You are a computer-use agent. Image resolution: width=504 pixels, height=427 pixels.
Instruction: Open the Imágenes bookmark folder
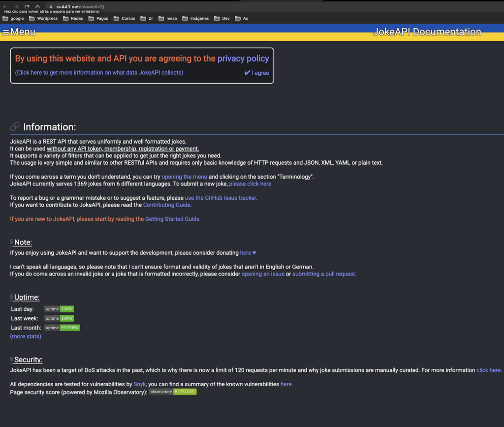coord(196,18)
